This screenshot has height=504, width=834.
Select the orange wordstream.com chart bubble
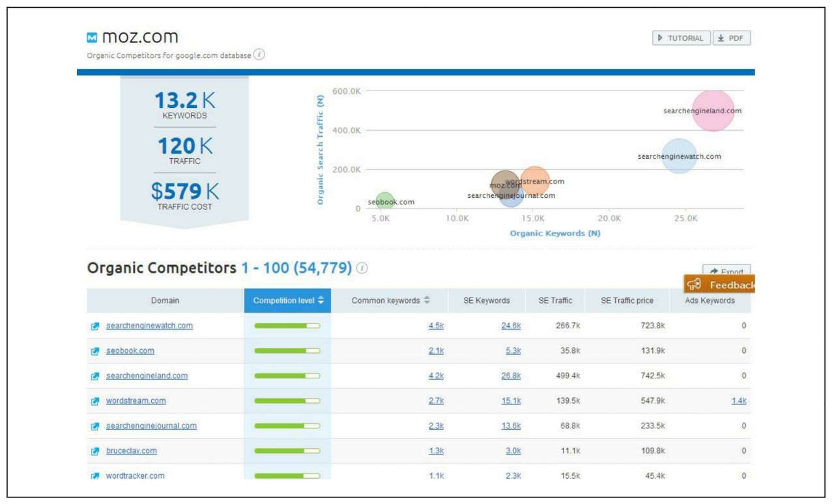click(x=535, y=182)
